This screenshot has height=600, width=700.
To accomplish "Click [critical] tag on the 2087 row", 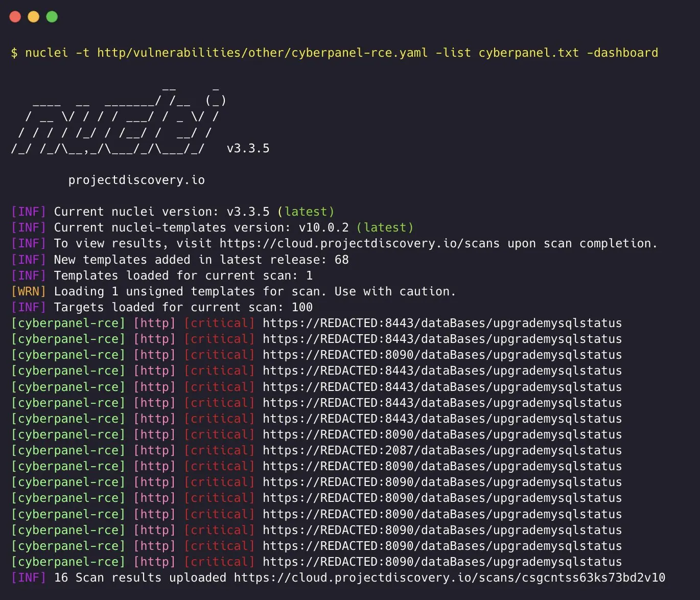I will pyautogui.click(x=219, y=450).
